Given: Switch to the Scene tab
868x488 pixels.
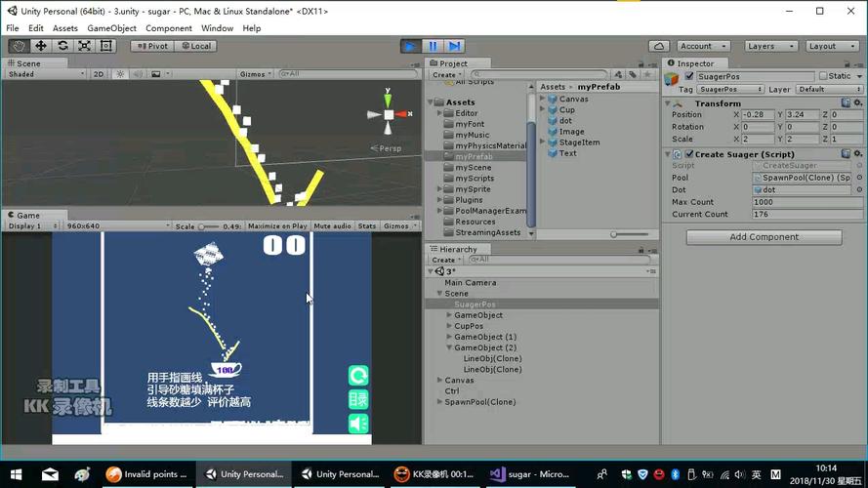Looking at the screenshot, I should 25,63.
